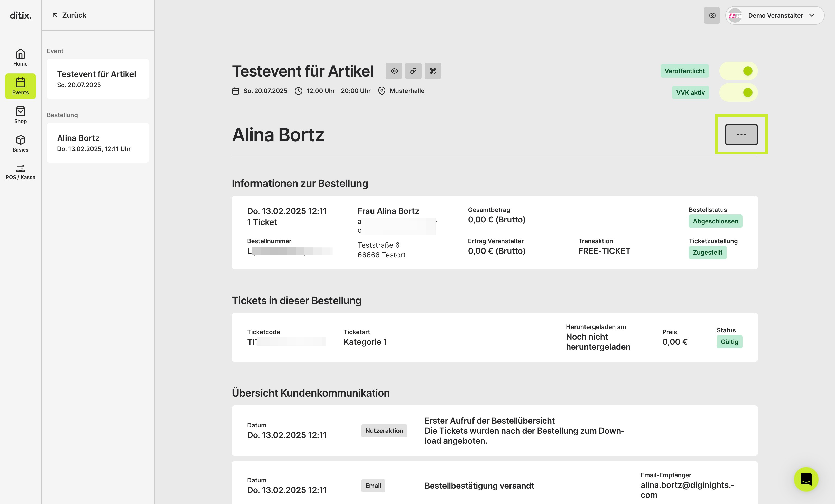Toggle the VVK aktiv switch
The image size is (835, 504).
(738, 92)
